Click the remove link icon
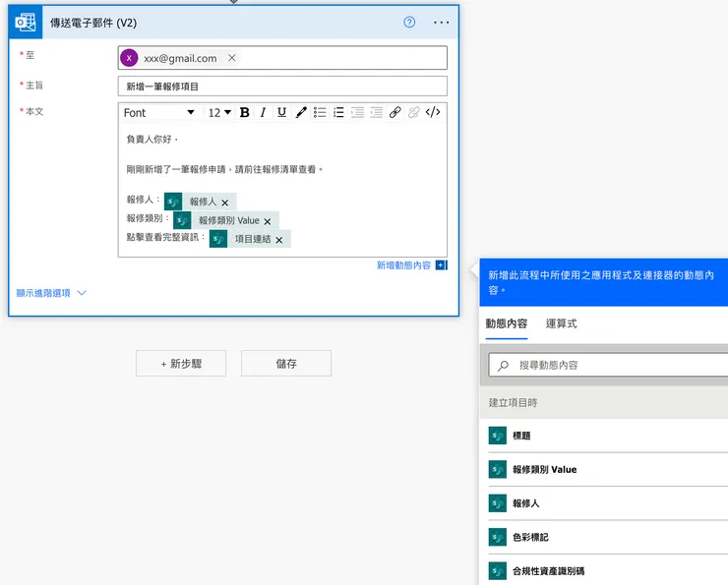The width and height of the screenshot is (728, 585). point(413,112)
